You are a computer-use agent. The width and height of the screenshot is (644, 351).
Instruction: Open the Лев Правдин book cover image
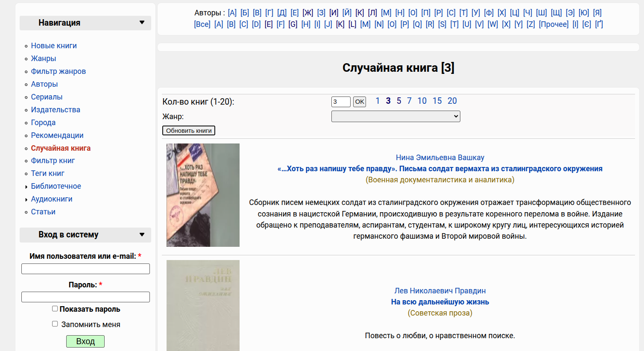(203, 305)
